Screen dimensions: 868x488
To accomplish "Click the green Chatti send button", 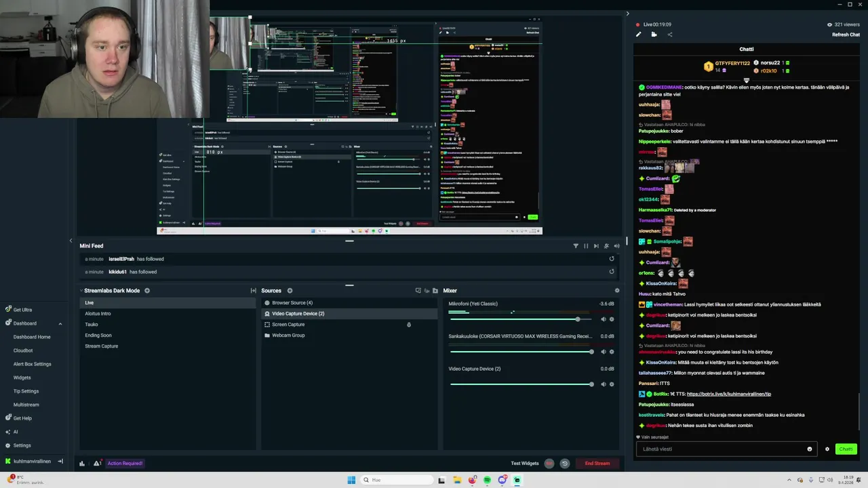I will click(846, 449).
